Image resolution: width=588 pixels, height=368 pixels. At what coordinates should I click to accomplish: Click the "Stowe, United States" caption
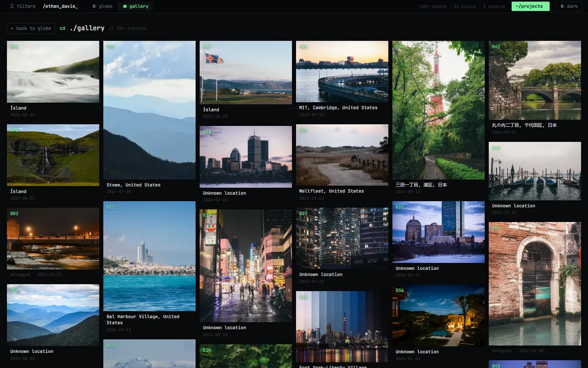[133, 185]
